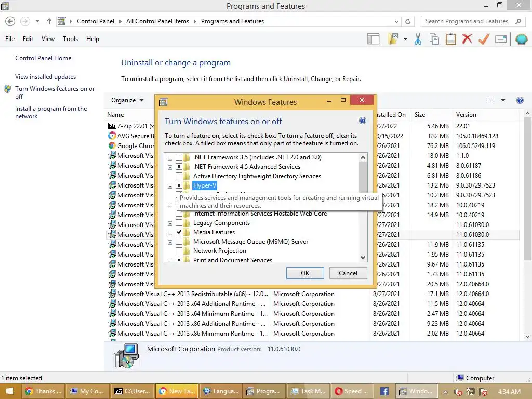Open address bar history dropdown arrow
The image size is (532, 399).
396,21
